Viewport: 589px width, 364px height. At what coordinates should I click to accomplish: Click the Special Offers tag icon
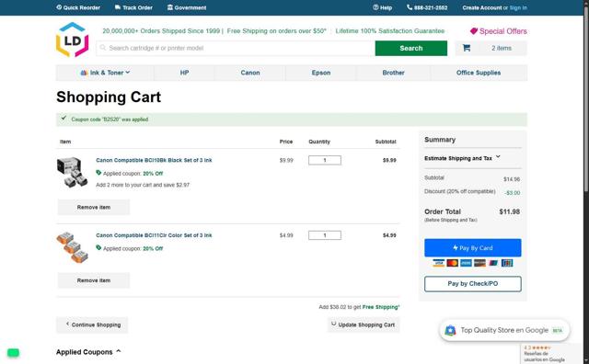click(x=474, y=31)
